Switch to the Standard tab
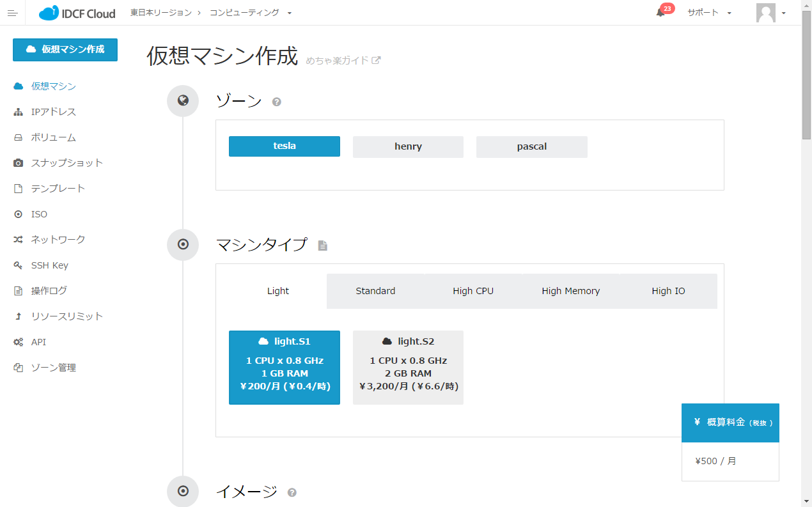 coord(375,291)
